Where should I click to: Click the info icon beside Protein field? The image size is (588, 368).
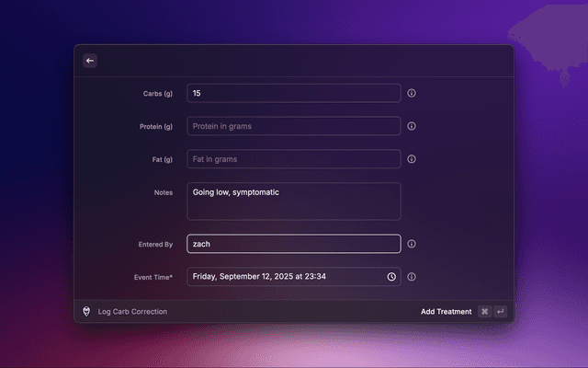(x=412, y=126)
